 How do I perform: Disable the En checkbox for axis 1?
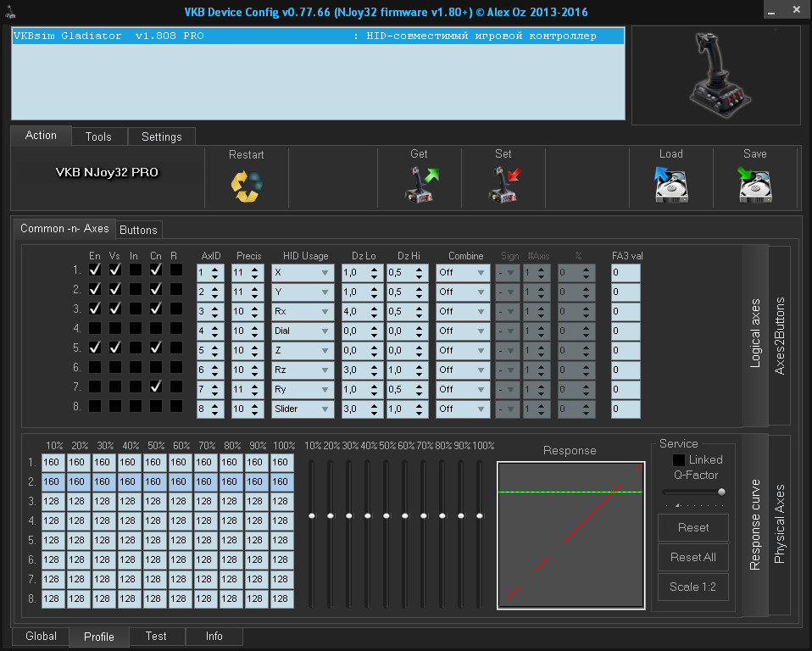(x=95, y=270)
